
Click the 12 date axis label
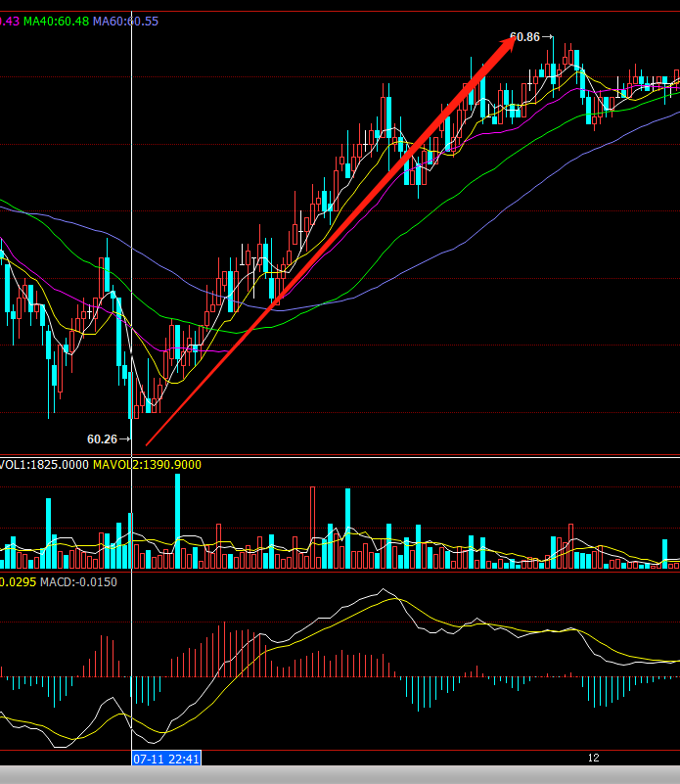[593, 759]
